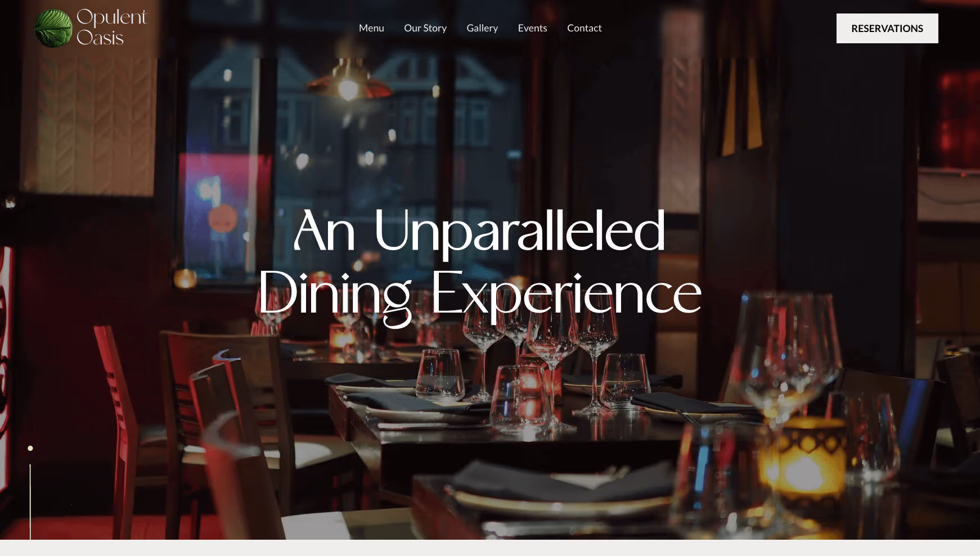Click the word Unparalleled in the hero heading
This screenshot has width=980, height=556.
click(520, 230)
